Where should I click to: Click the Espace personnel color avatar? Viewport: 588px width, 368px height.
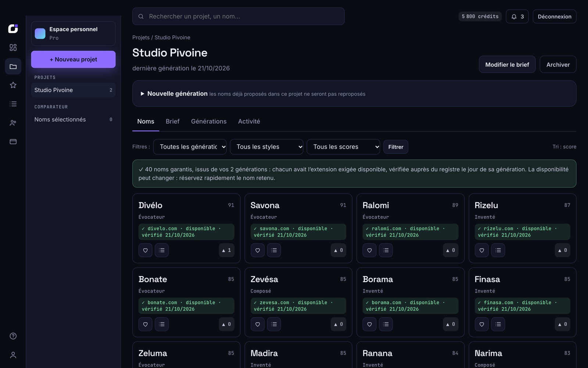(x=40, y=33)
